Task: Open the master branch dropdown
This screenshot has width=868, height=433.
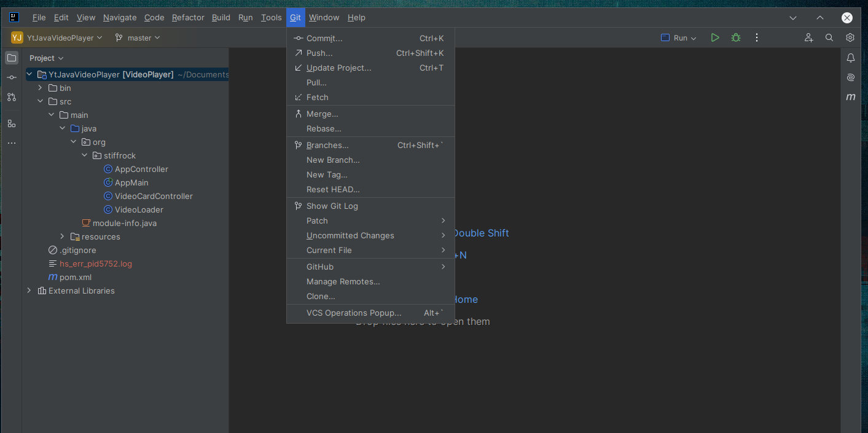Action: click(x=138, y=37)
